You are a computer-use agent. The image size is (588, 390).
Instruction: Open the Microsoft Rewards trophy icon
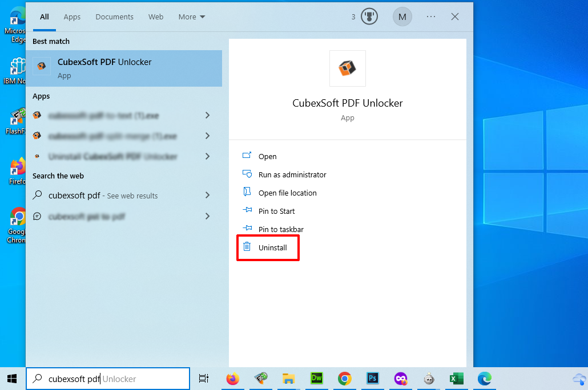[369, 17]
